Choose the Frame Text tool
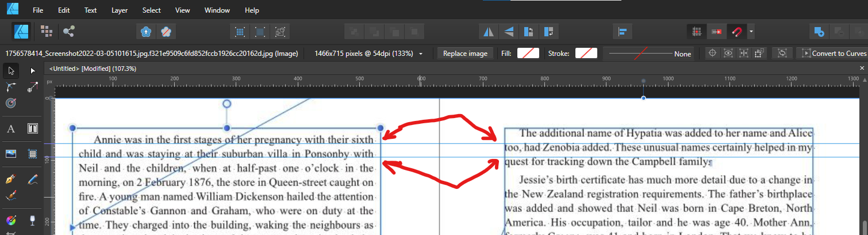Image resolution: width=868 pixels, height=235 pixels. pos(33,128)
